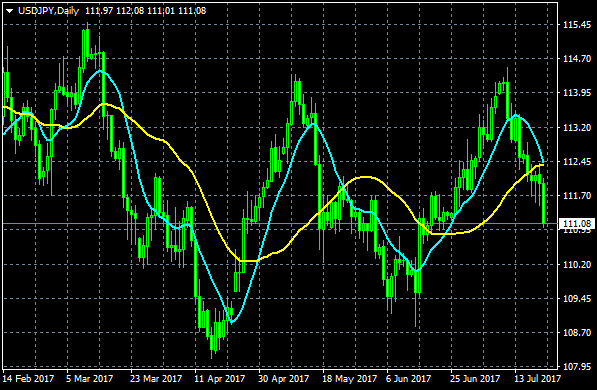
Task: Click the 107.95 price scale value
Action: [577, 367]
